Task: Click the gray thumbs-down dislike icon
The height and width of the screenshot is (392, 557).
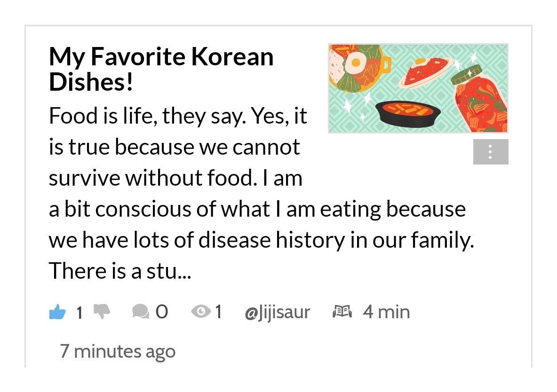Action: click(x=102, y=311)
